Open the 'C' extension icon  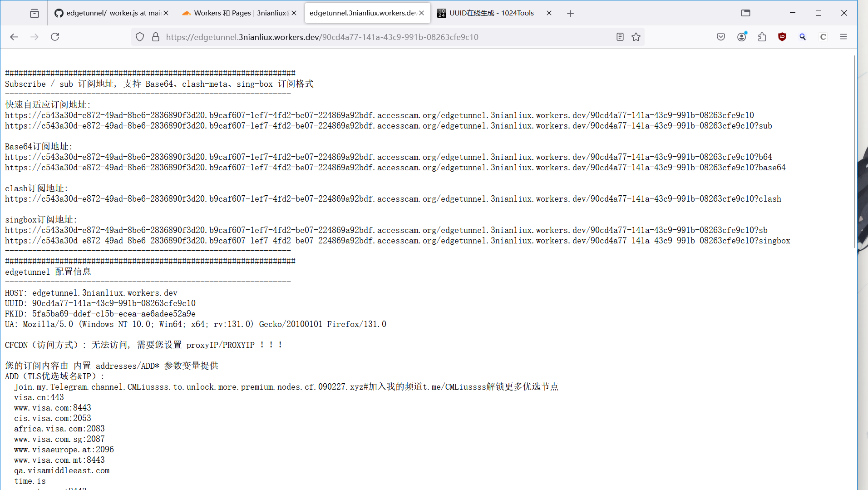(823, 37)
